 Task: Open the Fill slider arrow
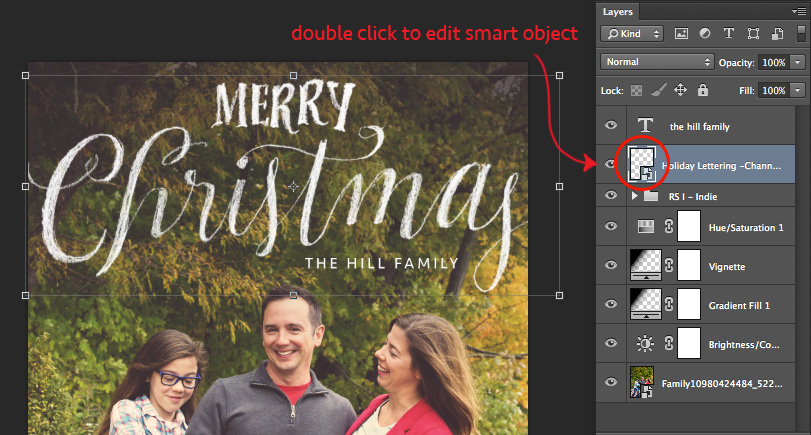[x=798, y=90]
